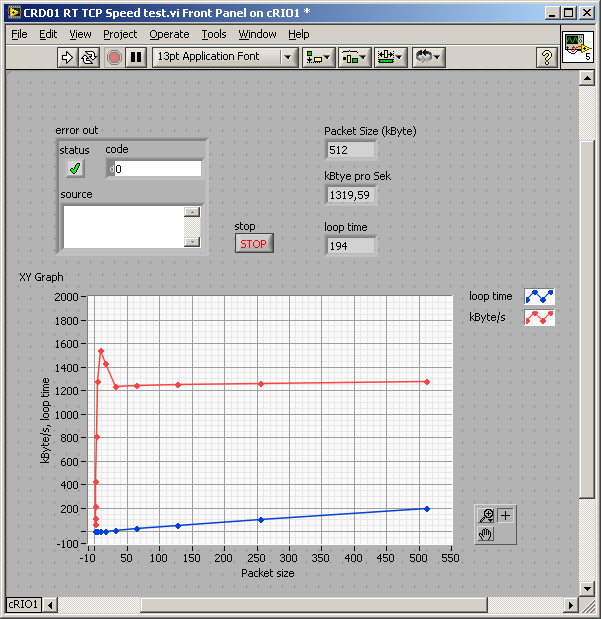Click the error code numeric field
The height and width of the screenshot is (619, 601).
click(157, 169)
